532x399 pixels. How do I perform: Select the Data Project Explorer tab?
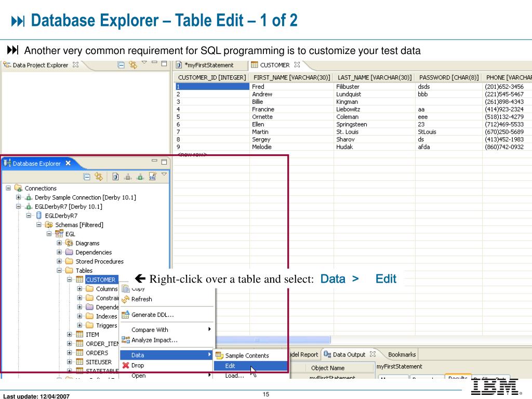[40, 65]
